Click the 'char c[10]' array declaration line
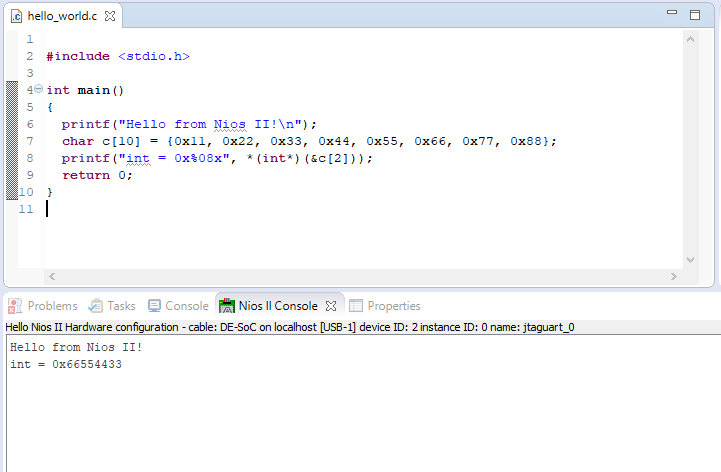This screenshot has height=472, width=721. click(x=309, y=141)
